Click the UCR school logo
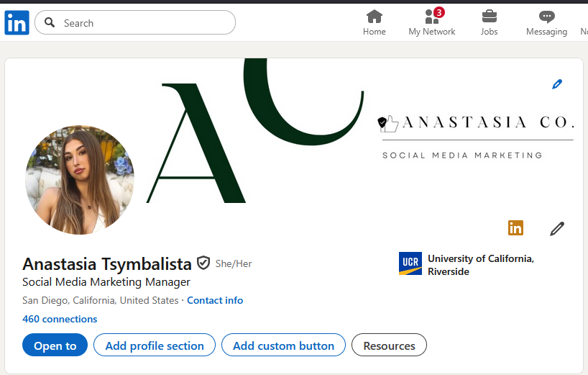588x375 pixels. pyautogui.click(x=410, y=263)
